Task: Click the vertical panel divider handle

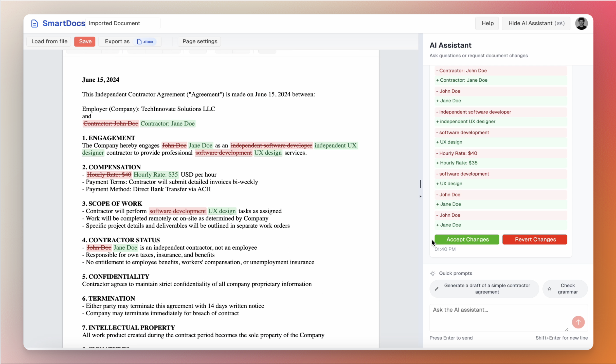Action: click(x=421, y=184)
